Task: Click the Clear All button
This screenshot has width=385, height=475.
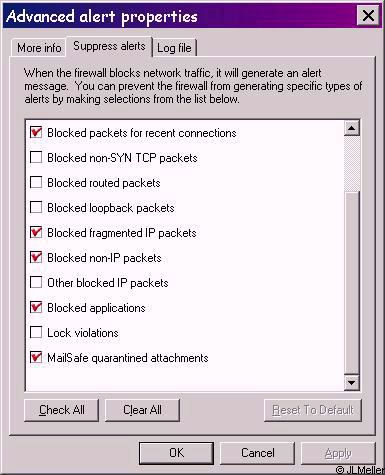Action: tap(142, 410)
